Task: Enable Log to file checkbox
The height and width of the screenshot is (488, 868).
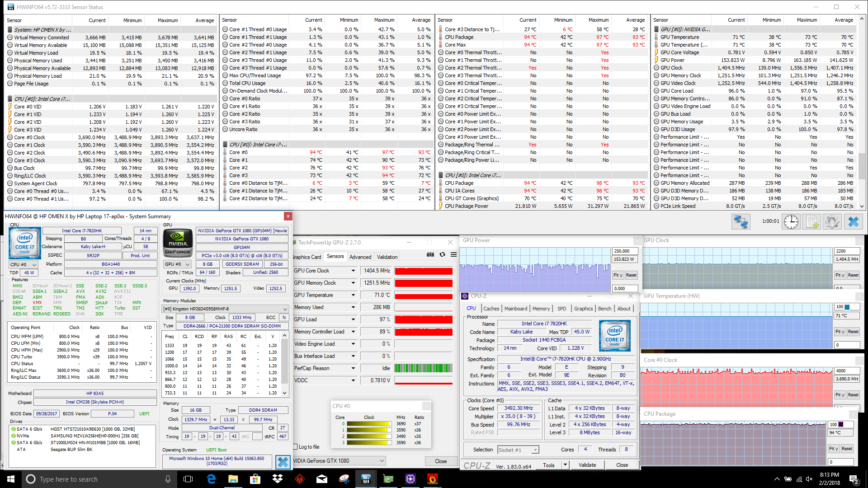Action: click(296, 447)
